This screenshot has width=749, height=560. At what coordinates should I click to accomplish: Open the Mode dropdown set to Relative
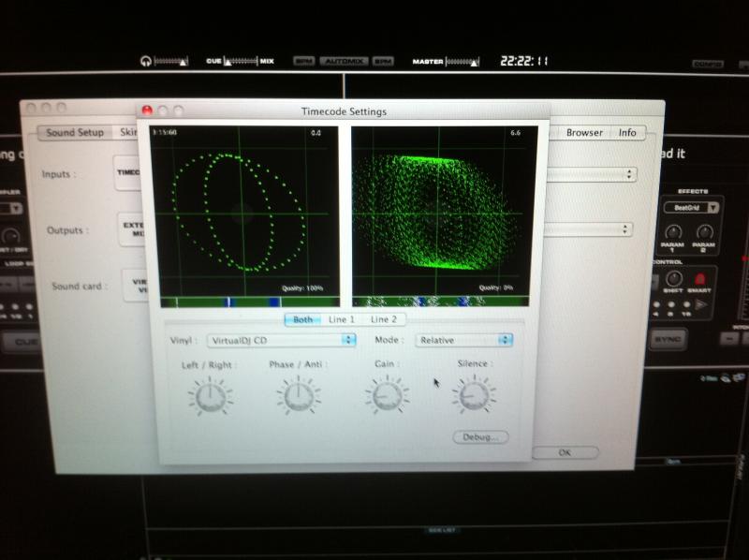tap(463, 340)
